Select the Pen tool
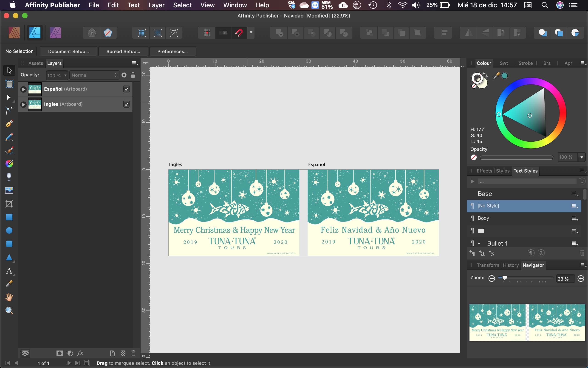Screen dimensions: 588x368 [9, 111]
